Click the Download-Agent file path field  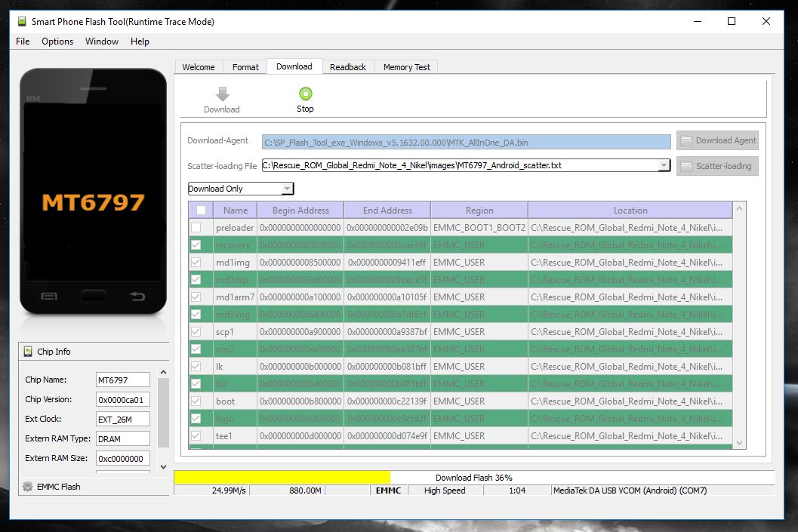coord(466,142)
